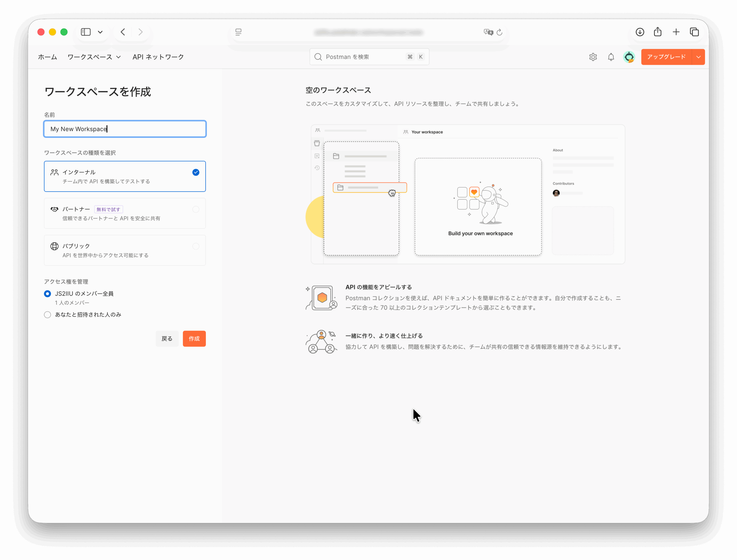
Task: Expand the sidebar options chevron
Action: [100, 32]
